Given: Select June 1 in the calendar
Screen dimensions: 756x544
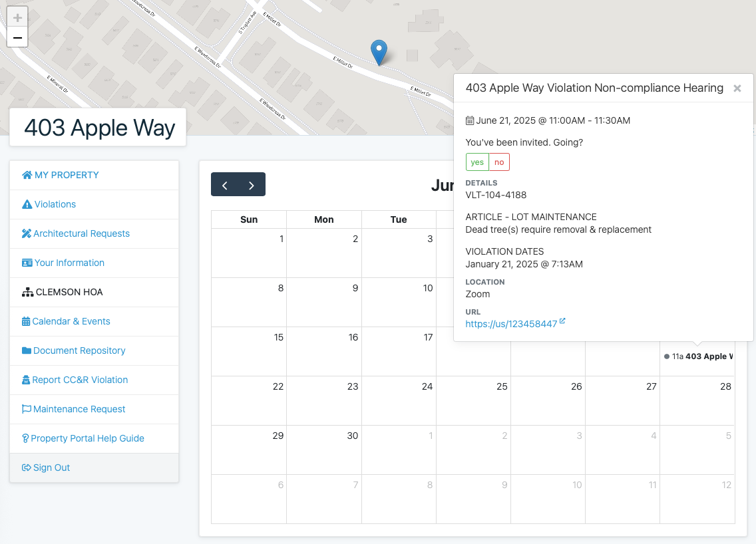Looking at the screenshot, I should (249, 253).
